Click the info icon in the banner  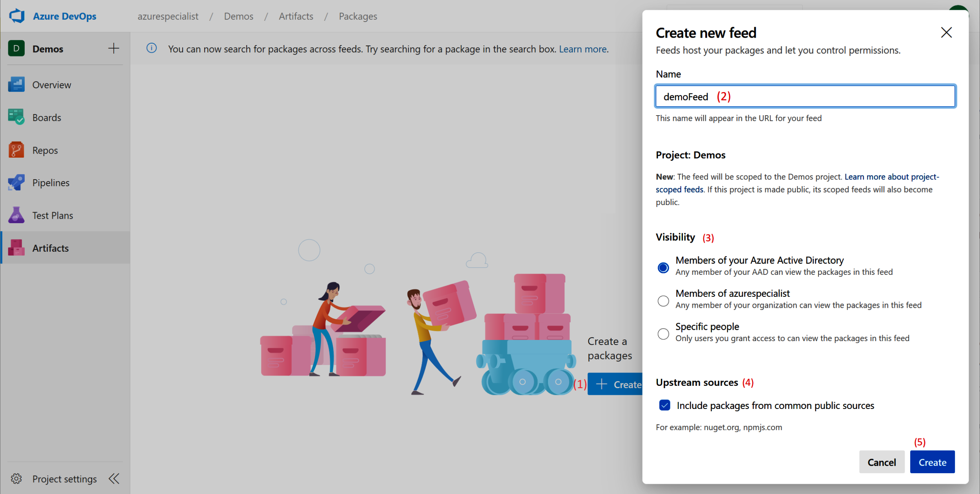152,48
